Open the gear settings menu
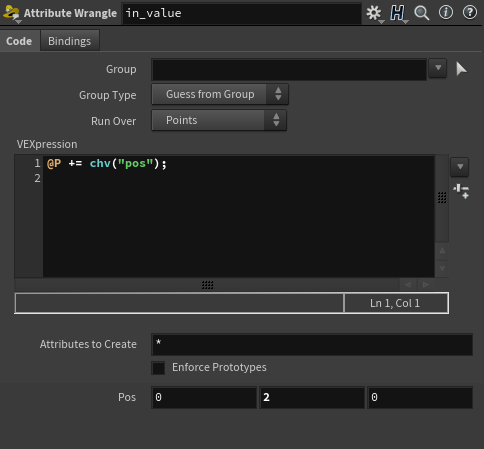 [x=374, y=13]
